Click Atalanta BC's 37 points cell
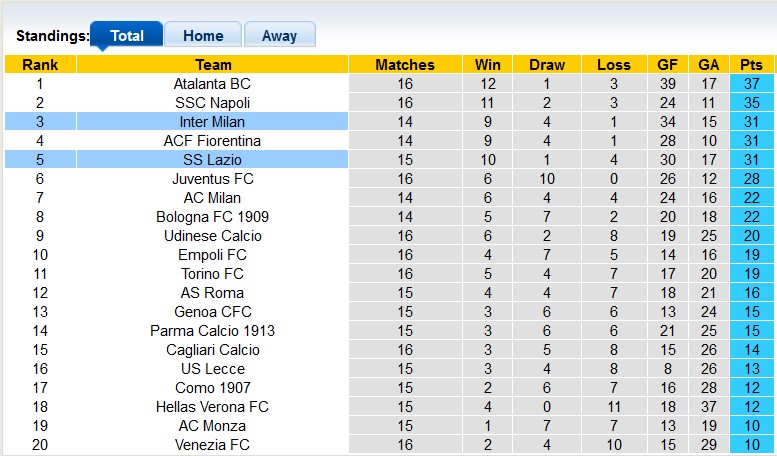The height and width of the screenshot is (456, 777). [751, 83]
